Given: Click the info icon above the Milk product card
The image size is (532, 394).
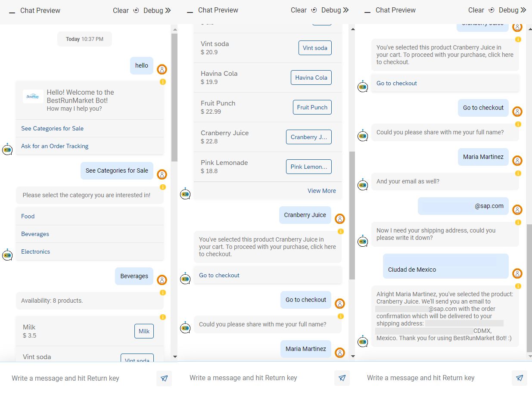Looking at the screenshot, I should (x=162, y=317).
